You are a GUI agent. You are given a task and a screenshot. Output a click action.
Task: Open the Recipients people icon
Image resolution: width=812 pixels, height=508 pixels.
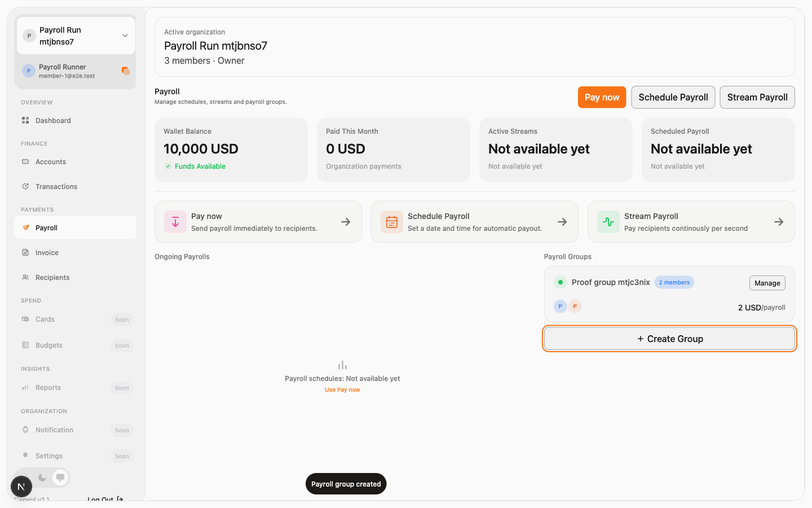tap(25, 277)
